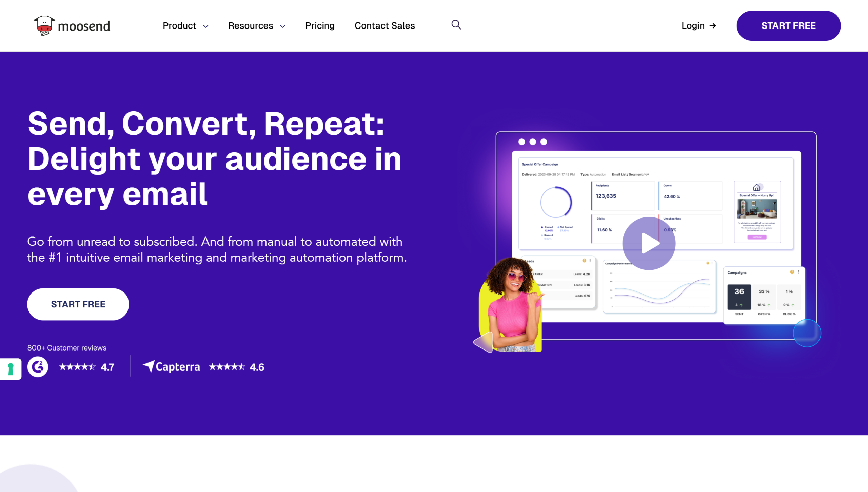Play the dashboard demo video
The width and height of the screenshot is (868, 492).
649,243
